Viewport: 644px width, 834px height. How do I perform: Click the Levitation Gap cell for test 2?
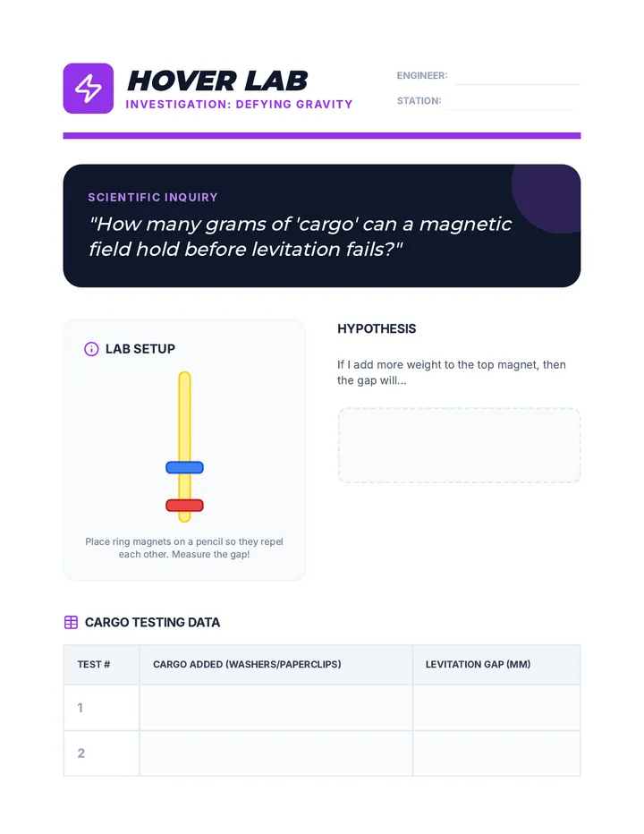click(496, 753)
